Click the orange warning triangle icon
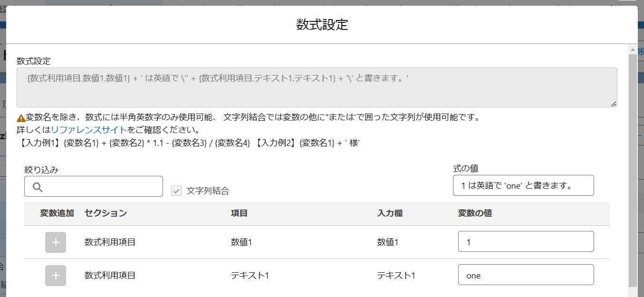644x297 pixels. tap(21, 118)
